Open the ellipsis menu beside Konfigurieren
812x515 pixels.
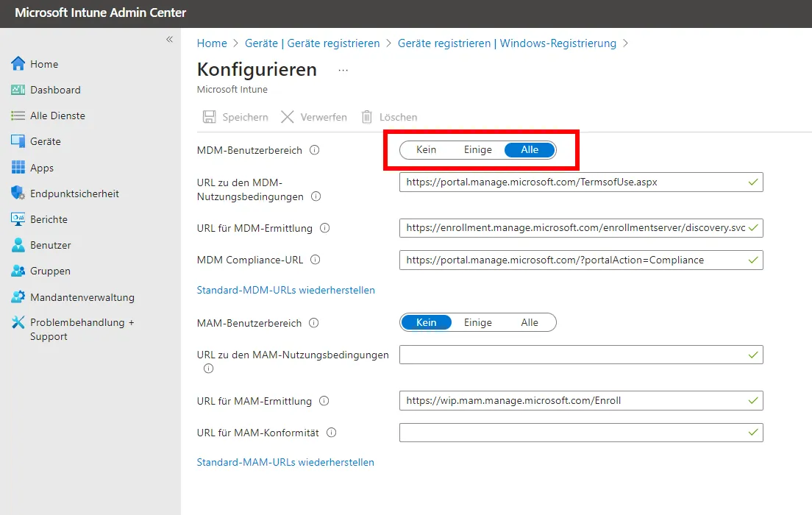343,70
